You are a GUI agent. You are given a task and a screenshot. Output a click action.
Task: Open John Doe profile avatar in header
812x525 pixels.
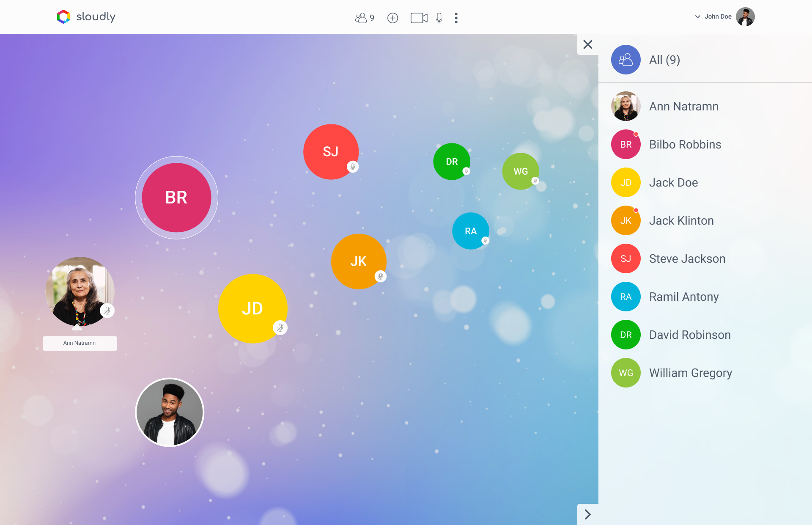click(745, 17)
